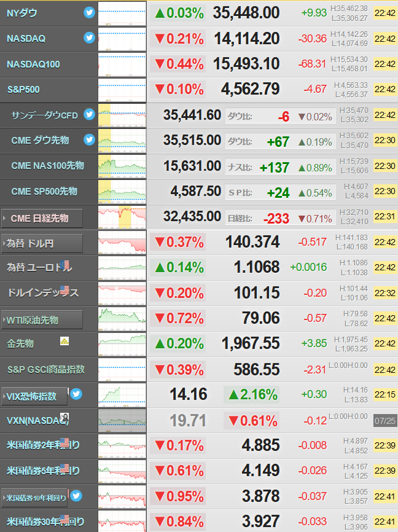Click 2-year yield value 4.885
Image resolution: width=398 pixels, height=532 pixels.
tap(261, 445)
